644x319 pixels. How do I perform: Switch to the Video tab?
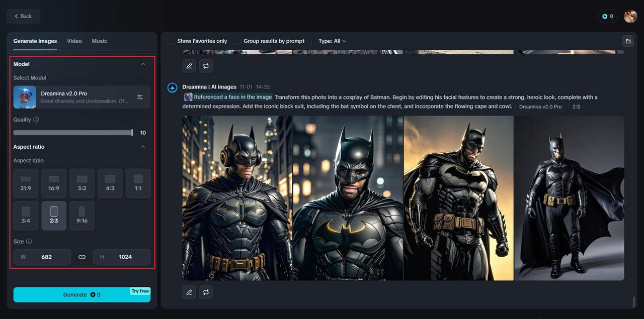coord(74,41)
